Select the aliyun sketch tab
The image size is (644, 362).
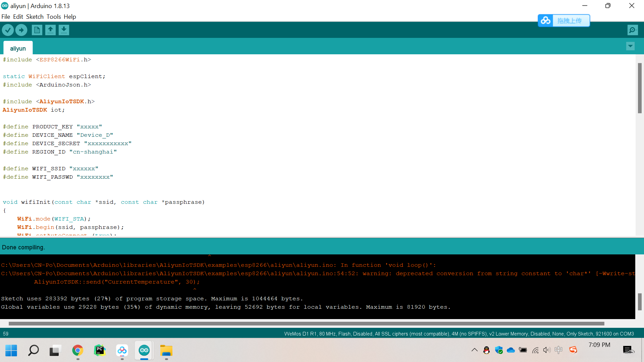pyautogui.click(x=18, y=49)
